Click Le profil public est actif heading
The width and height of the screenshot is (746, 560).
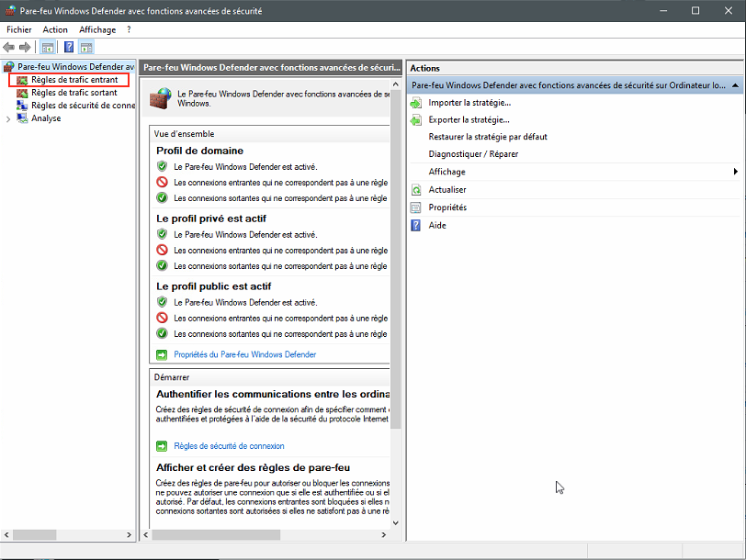[214, 286]
